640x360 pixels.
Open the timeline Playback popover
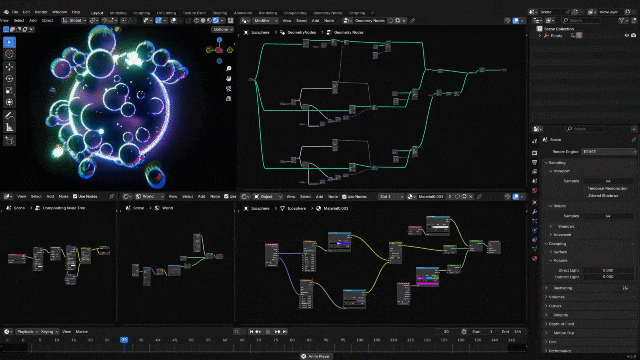[27, 332]
